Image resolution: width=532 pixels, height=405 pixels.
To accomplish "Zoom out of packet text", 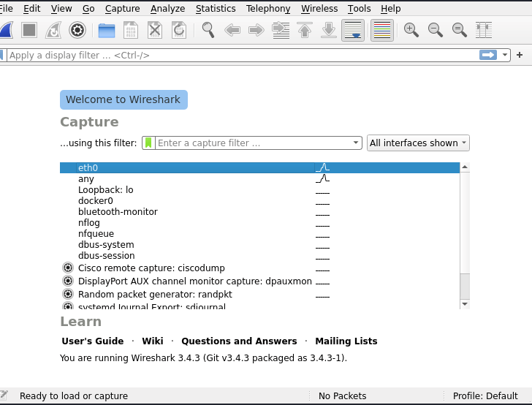I will click(436, 30).
